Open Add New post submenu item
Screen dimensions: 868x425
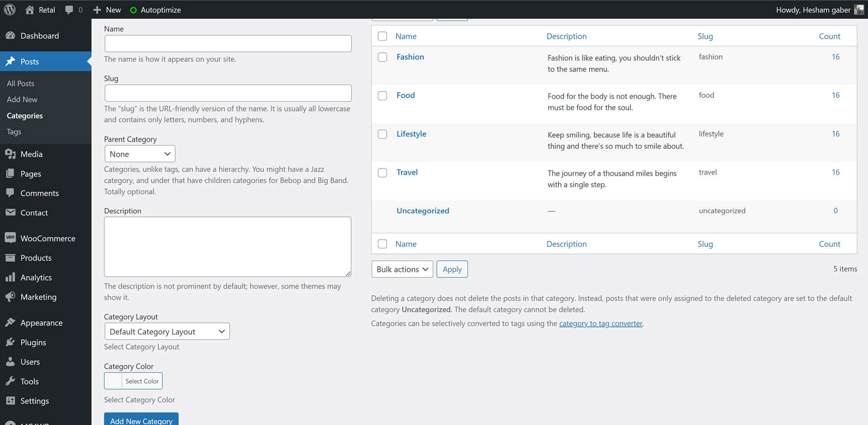tap(22, 99)
